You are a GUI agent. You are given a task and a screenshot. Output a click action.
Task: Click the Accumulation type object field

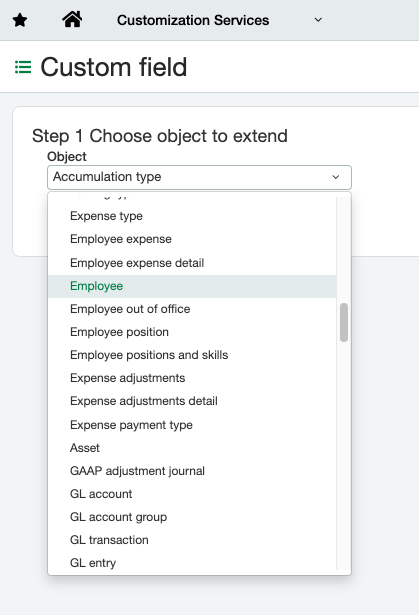coord(199,177)
